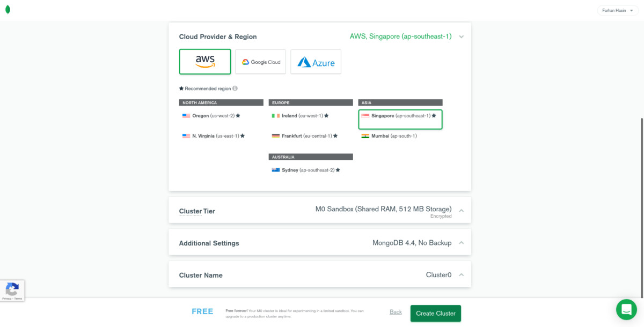Choose the Singapore (ap-southeast-1) region
The width and height of the screenshot is (644, 327).
click(x=400, y=119)
